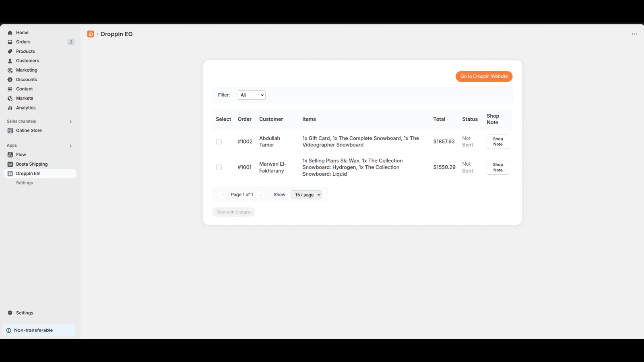Click the Online Store icon
This screenshot has width=644, height=362.
tap(10, 130)
